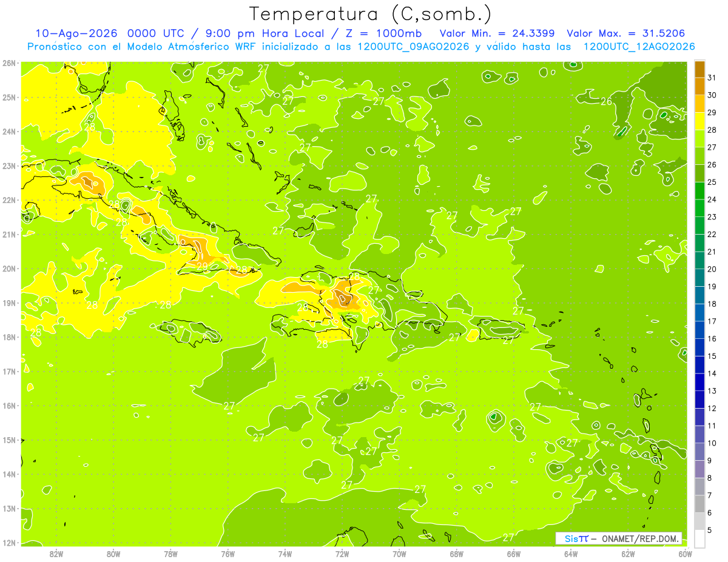728x562 pixels.
Task: Click the 'ONAMET/REP.DOM.' credit label
Action: pyautogui.click(x=641, y=538)
